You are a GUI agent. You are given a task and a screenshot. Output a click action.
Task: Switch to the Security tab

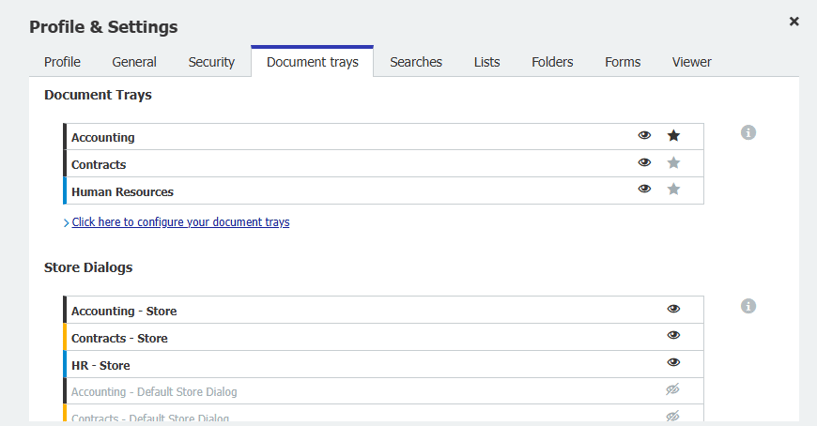tap(211, 62)
